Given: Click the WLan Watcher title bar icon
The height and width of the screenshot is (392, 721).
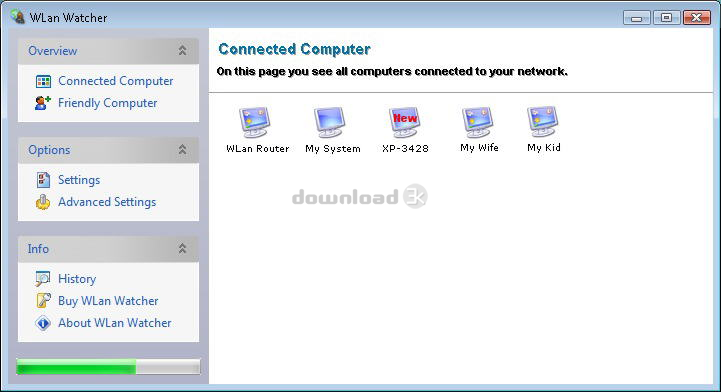Looking at the screenshot, I should [x=18, y=17].
